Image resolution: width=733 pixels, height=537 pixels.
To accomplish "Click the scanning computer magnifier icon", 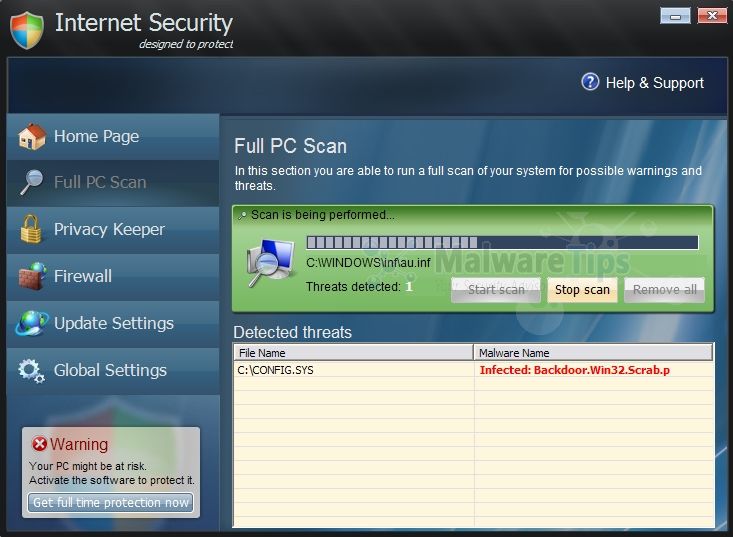I will coord(270,264).
